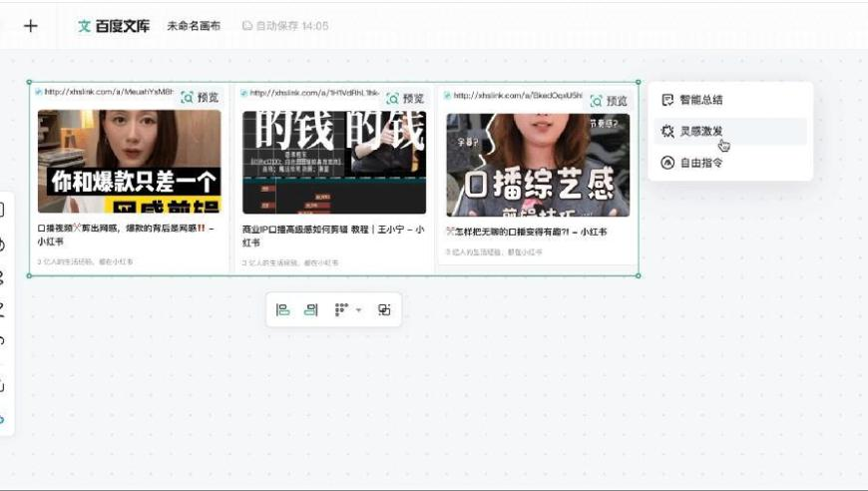This screenshot has width=868, height=491.
Task: Open the 口播综艺感 video thumbnail
Action: click(x=538, y=165)
